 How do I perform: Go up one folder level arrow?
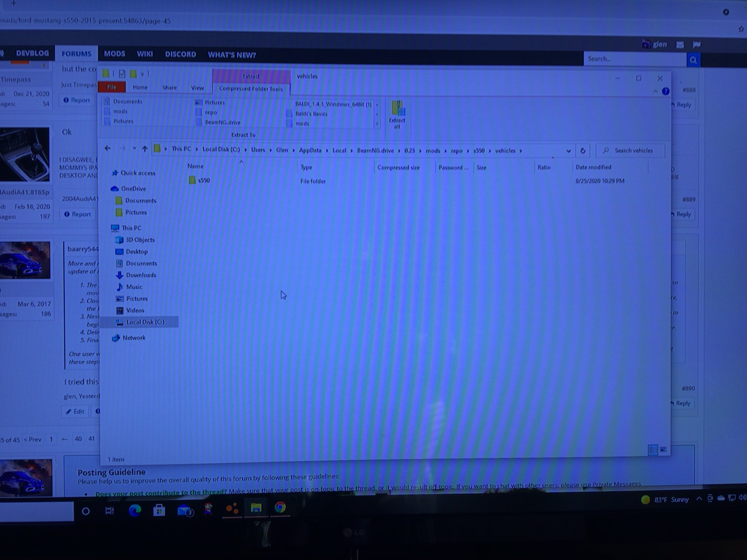pyautogui.click(x=145, y=148)
